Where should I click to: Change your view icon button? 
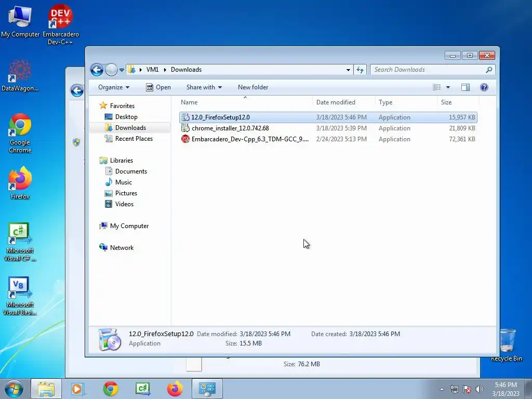point(436,87)
